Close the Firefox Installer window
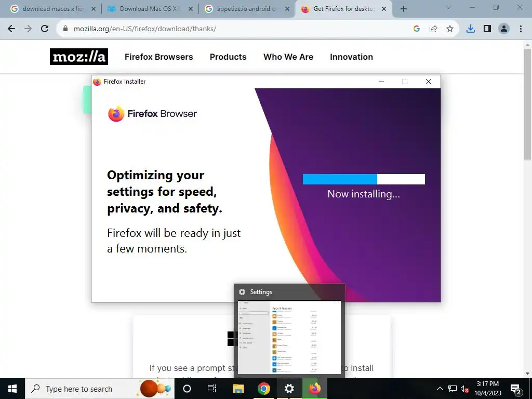Image resolution: width=532 pixels, height=399 pixels. click(x=429, y=82)
